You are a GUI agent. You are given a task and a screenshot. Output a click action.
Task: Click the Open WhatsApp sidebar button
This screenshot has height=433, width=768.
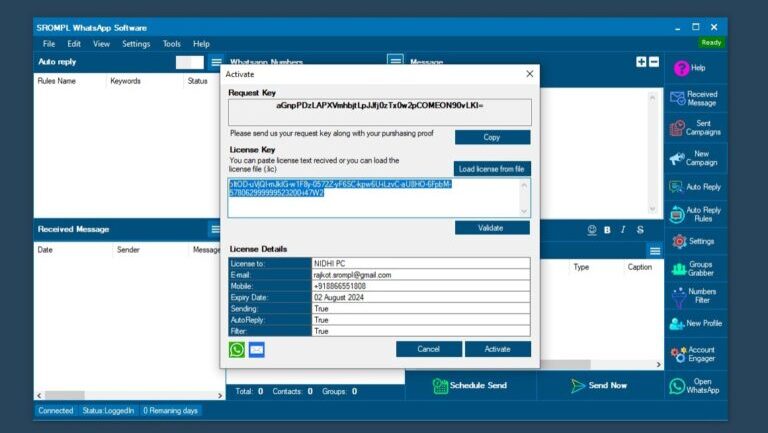click(x=696, y=385)
